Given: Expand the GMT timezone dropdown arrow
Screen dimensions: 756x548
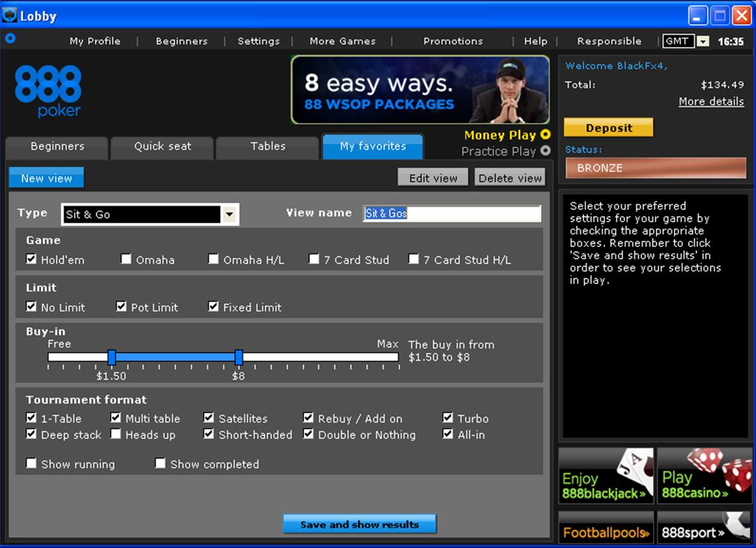Looking at the screenshot, I should tap(703, 41).
